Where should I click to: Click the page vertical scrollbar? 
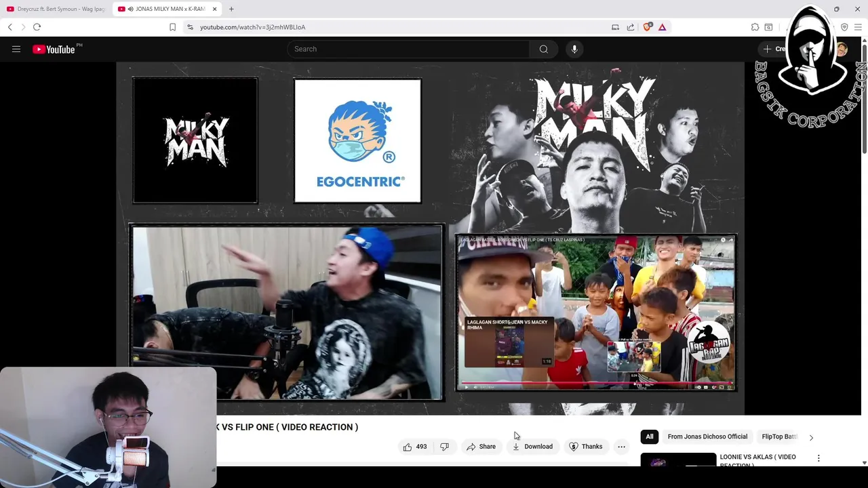click(x=864, y=98)
